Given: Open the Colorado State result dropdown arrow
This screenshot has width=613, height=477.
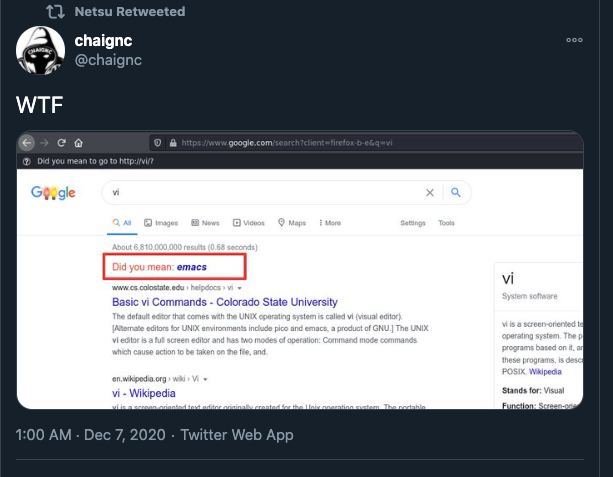Looking at the screenshot, I should (x=240, y=288).
